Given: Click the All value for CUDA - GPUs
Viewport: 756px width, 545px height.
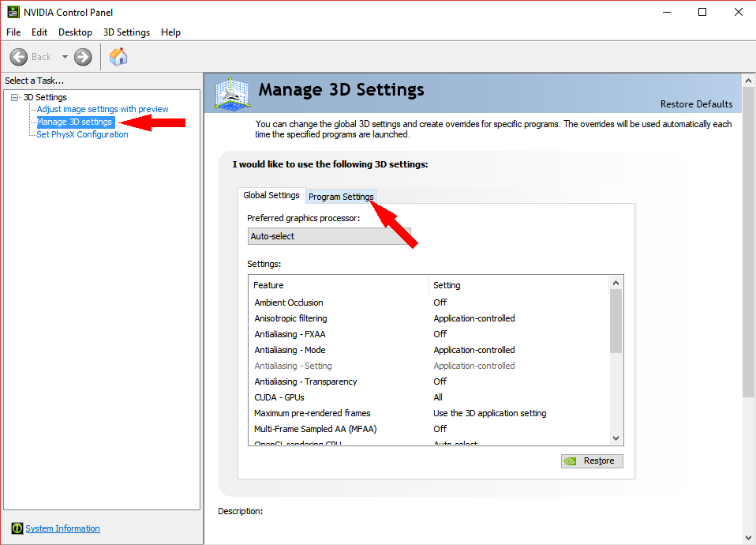Looking at the screenshot, I should coord(438,397).
